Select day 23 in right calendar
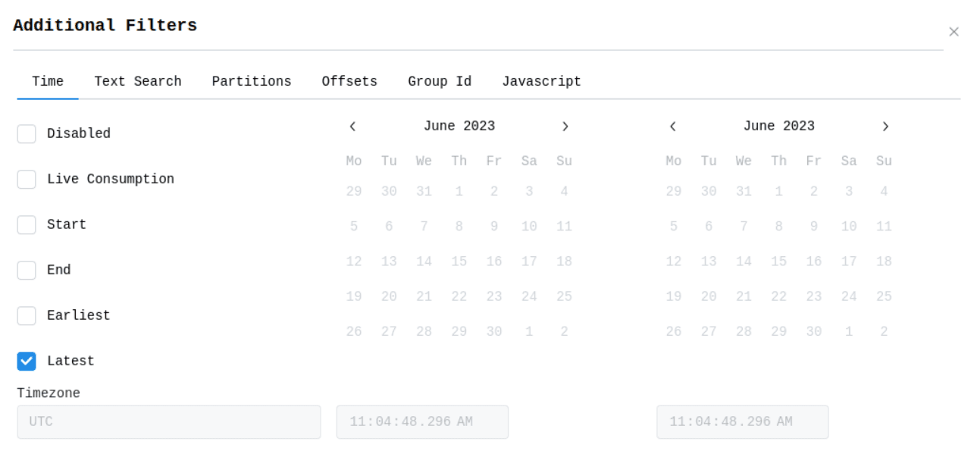 (814, 297)
